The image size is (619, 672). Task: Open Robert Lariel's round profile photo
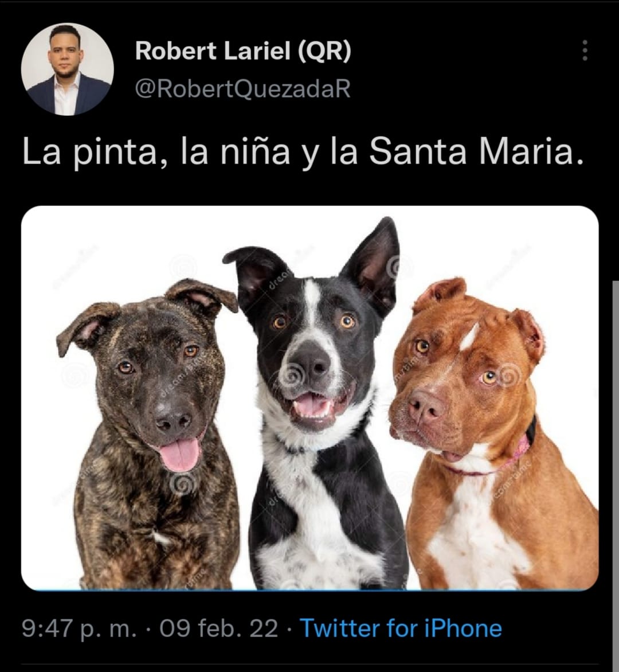(x=67, y=69)
